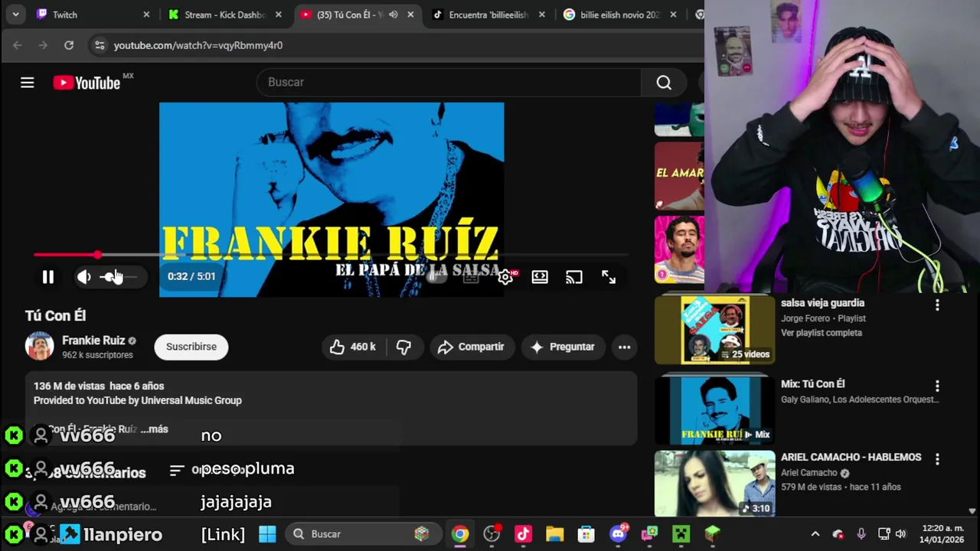Open the video settings gear
The width and height of the screenshot is (980, 551).
(x=505, y=277)
